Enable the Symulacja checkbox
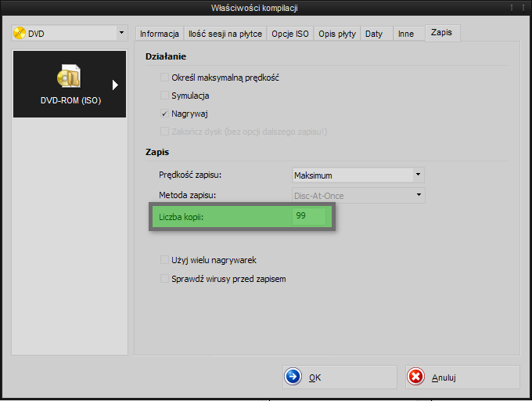The image size is (532, 401). tap(164, 96)
